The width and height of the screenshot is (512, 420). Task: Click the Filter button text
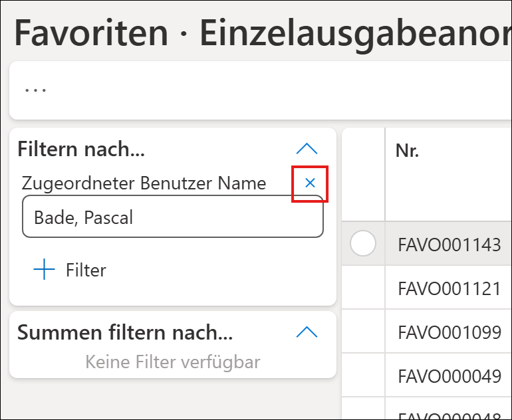coord(86,270)
